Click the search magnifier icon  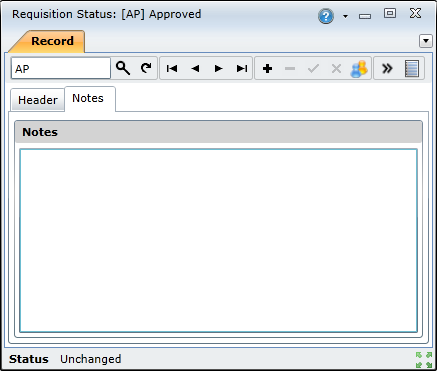click(x=123, y=68)
